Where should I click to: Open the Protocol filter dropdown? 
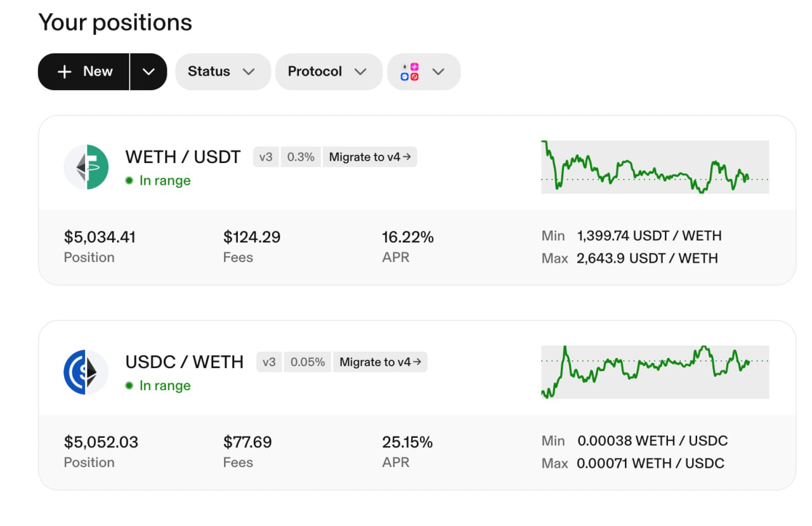[x=329, y=72]
